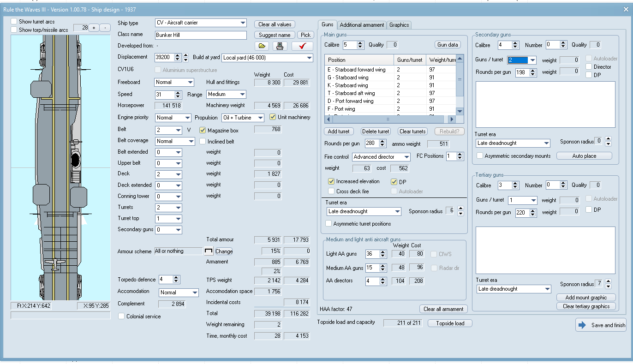Open main guns Turret era dropdown
Image resolution: width=633 pixels, height=364 pixels.
[397, 212]
